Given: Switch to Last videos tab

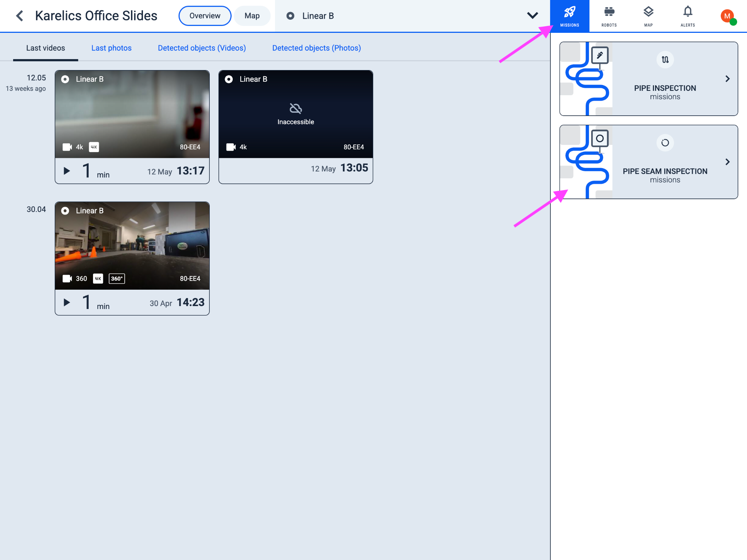Looking at the screenshot, I should coord(46,48).
